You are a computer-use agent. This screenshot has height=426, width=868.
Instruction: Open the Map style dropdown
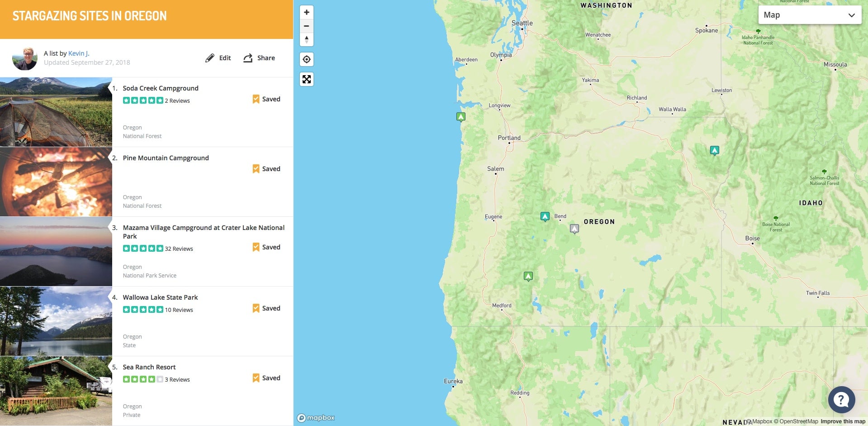click(x=810, y=15)
